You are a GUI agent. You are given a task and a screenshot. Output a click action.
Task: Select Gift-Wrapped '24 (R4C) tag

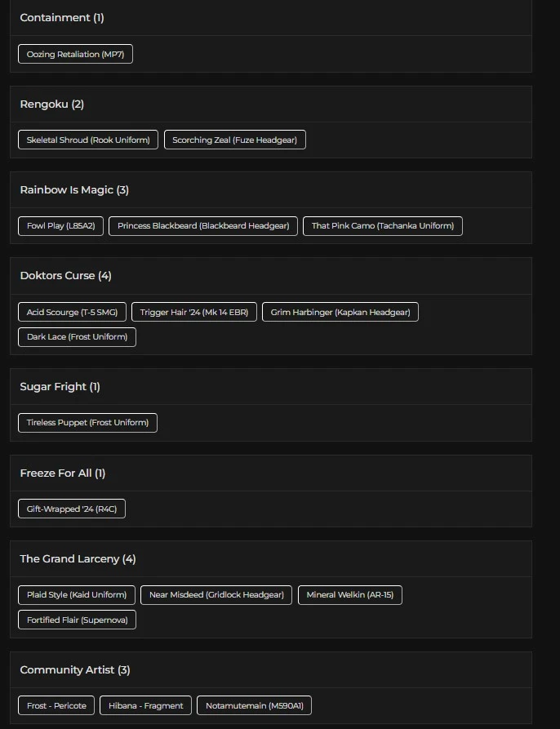tap(72, 509)
